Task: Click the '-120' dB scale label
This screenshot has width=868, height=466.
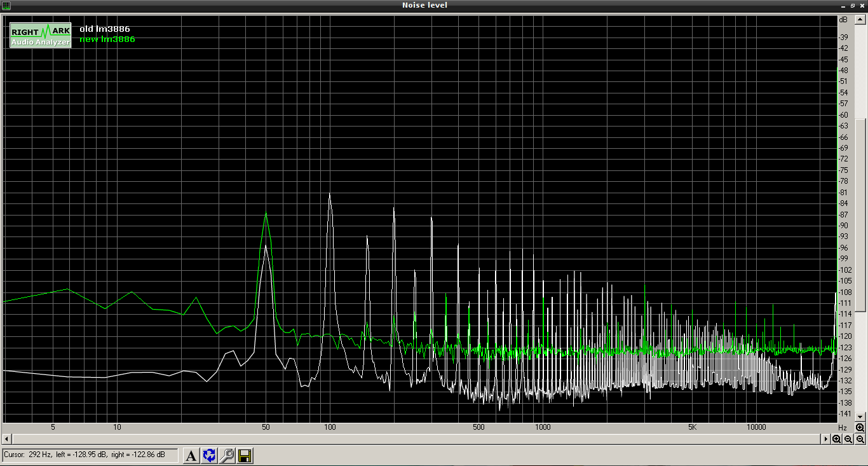Action: point(844,336)
